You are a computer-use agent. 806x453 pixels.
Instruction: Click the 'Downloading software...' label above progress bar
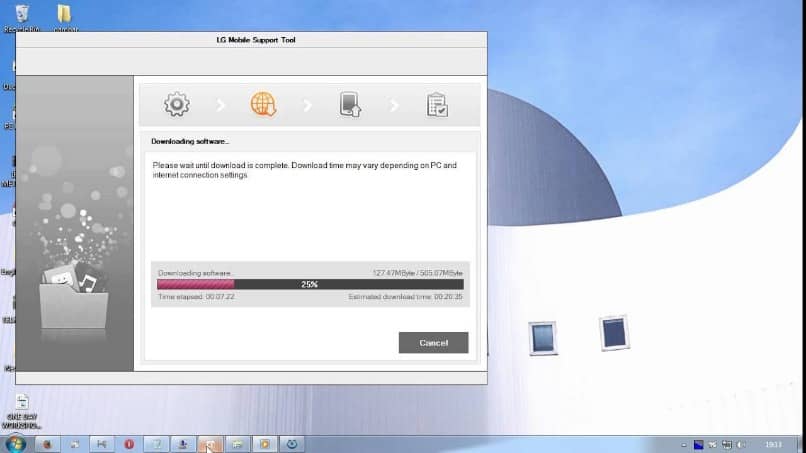click(x=196, y=273)
